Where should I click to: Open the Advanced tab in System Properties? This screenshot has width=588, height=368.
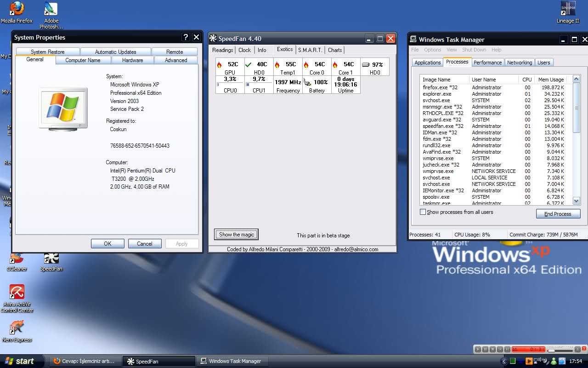coord(176,60)
